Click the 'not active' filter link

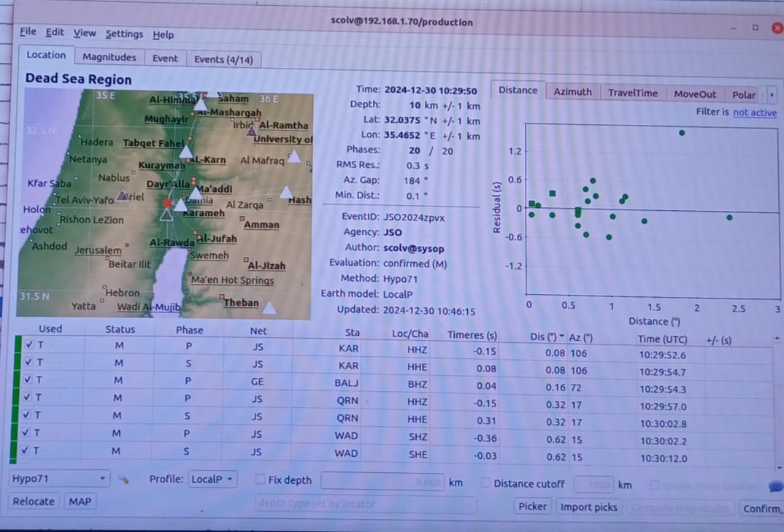pyautogui.click(x=754, y=112)
